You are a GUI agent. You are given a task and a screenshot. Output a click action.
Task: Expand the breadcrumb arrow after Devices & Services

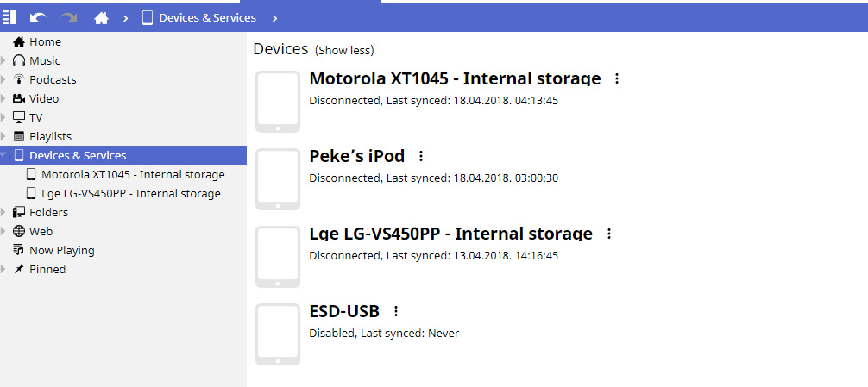(x=274, y=17)
